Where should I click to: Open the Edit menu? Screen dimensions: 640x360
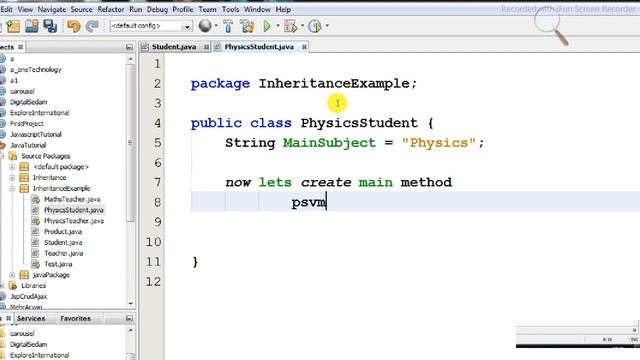tap(7, 9)
